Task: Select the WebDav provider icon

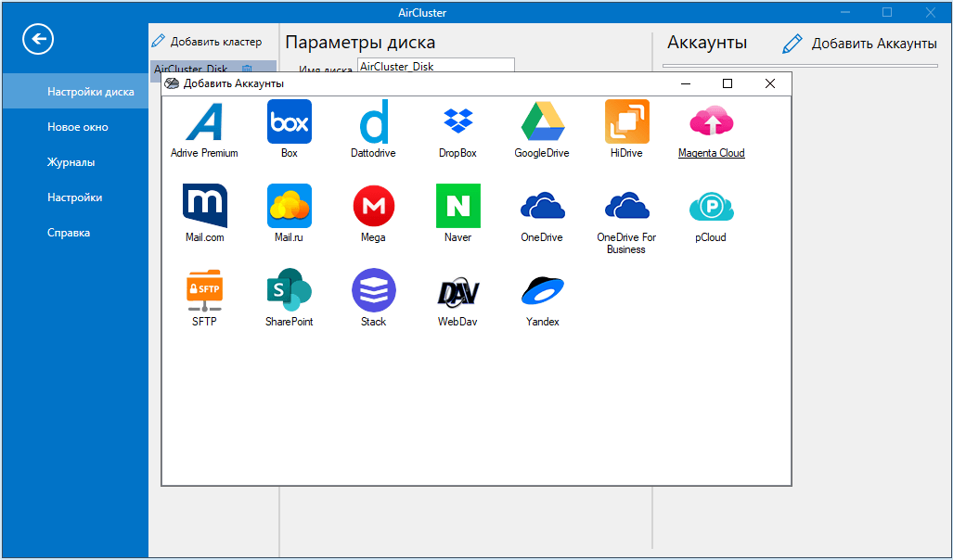Action: (457, 289)
